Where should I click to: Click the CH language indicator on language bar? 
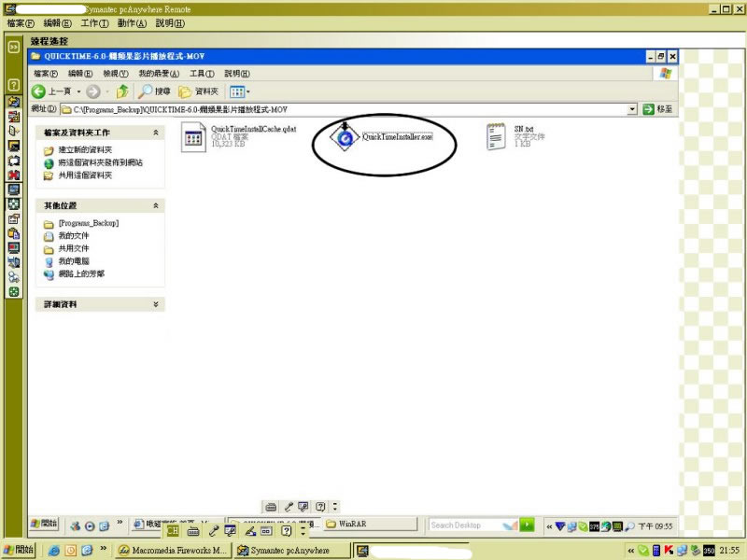(x=173, y=530)
